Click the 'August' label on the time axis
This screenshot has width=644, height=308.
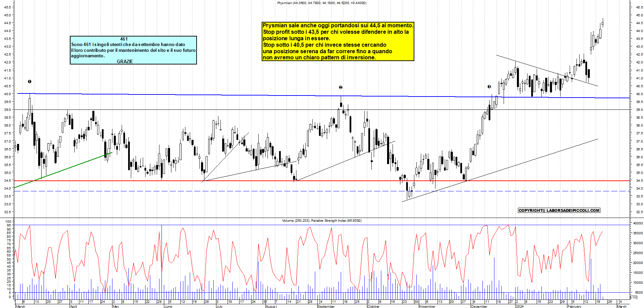(x=271, y=306)
